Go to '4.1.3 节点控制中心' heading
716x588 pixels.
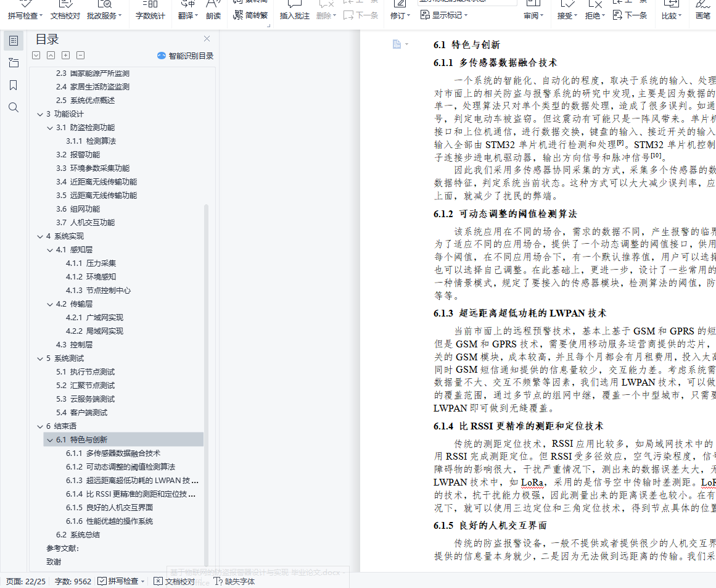pos(98,290)
